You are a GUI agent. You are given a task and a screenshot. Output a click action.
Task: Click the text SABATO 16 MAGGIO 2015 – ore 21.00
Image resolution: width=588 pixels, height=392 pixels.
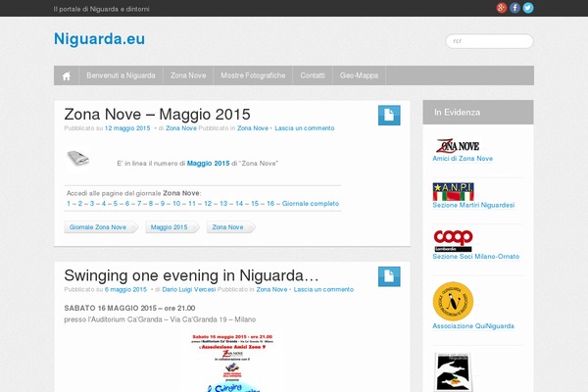pos(129,308)
